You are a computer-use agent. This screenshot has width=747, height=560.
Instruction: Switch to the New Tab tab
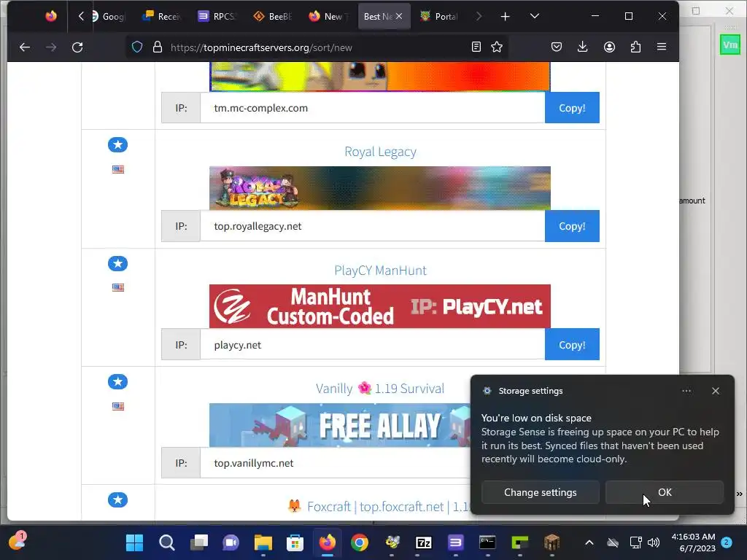(x=328, y=16)
